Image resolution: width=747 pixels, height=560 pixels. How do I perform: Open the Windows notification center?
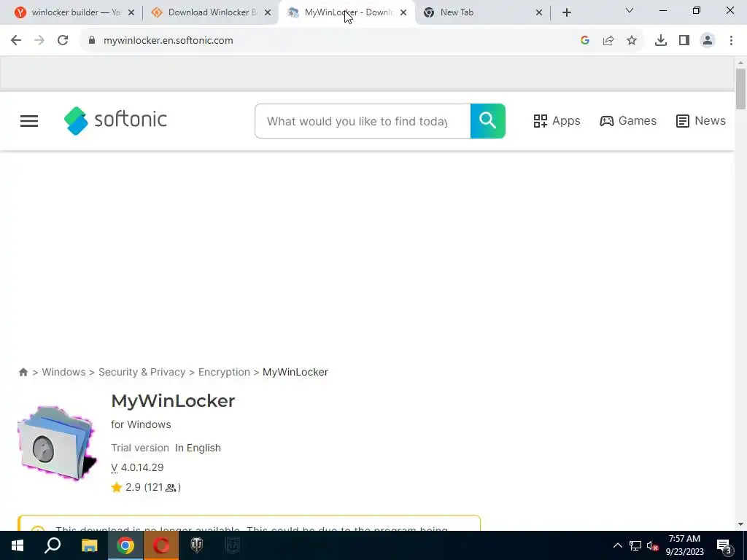coord(724,546)
